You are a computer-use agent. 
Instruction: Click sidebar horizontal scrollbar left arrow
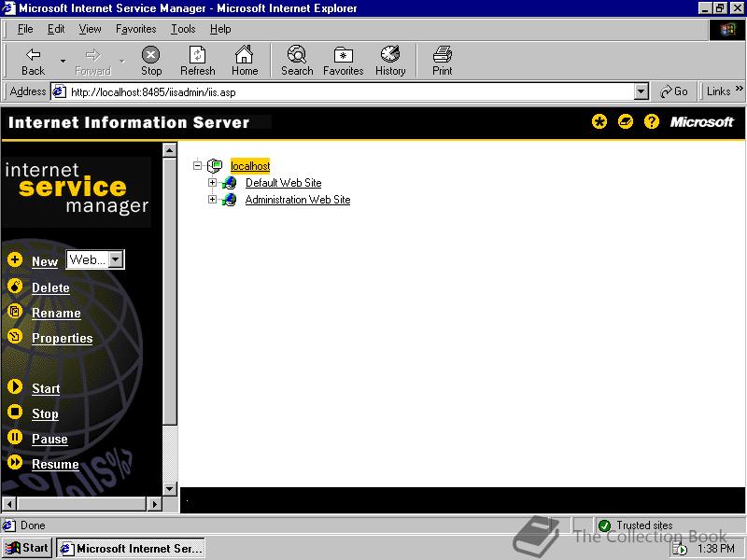tap(9, 503)
